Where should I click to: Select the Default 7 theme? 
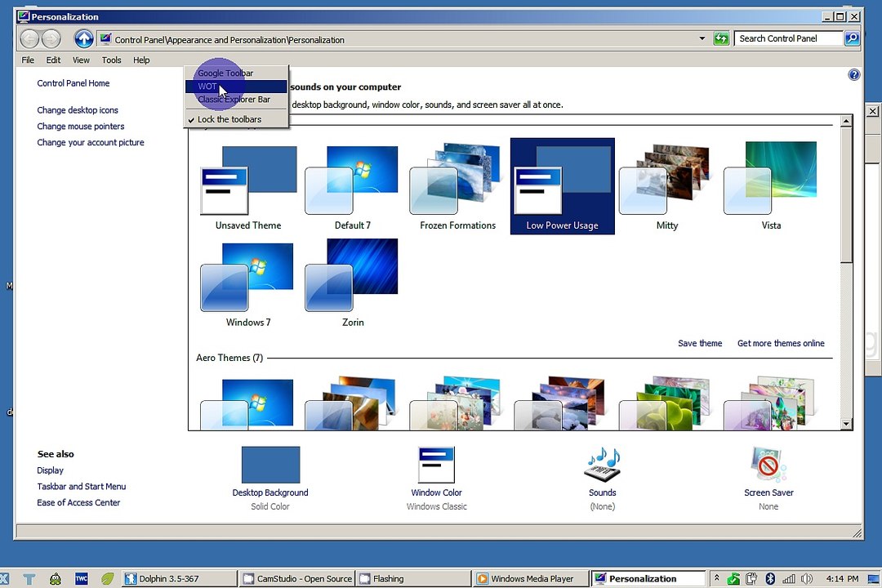pos(353,188)
